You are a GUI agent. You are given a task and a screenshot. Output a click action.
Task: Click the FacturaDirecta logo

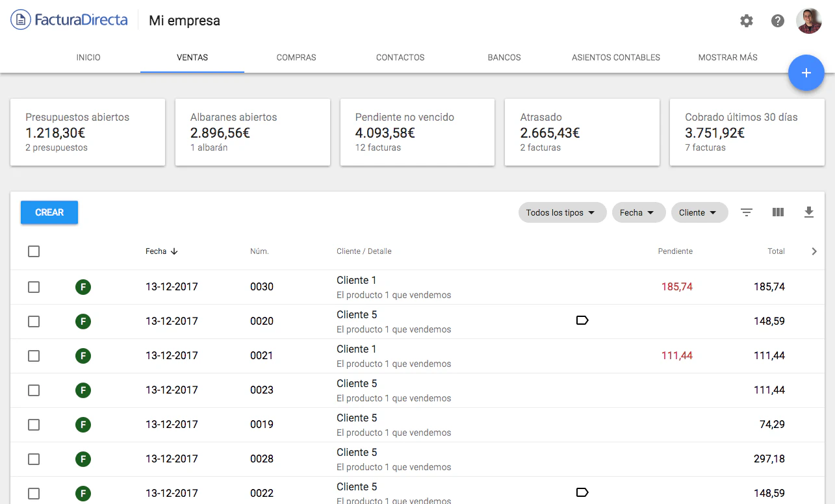tap(70, 20)
